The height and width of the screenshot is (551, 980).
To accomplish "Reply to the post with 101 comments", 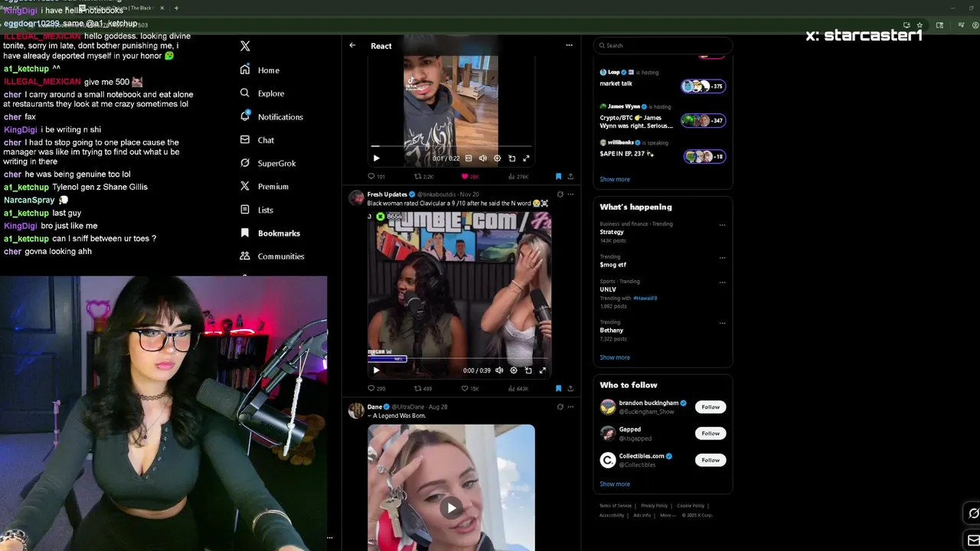I will [x=376, y=177].
